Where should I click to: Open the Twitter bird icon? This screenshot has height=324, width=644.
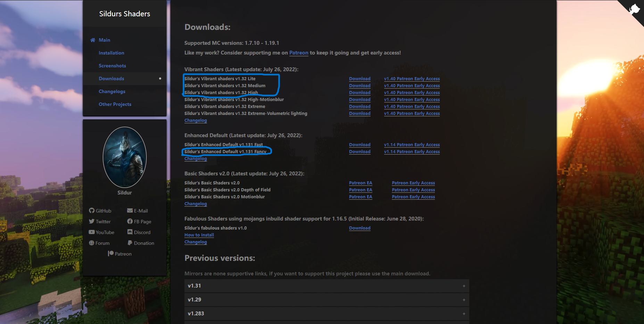[92, 221]
